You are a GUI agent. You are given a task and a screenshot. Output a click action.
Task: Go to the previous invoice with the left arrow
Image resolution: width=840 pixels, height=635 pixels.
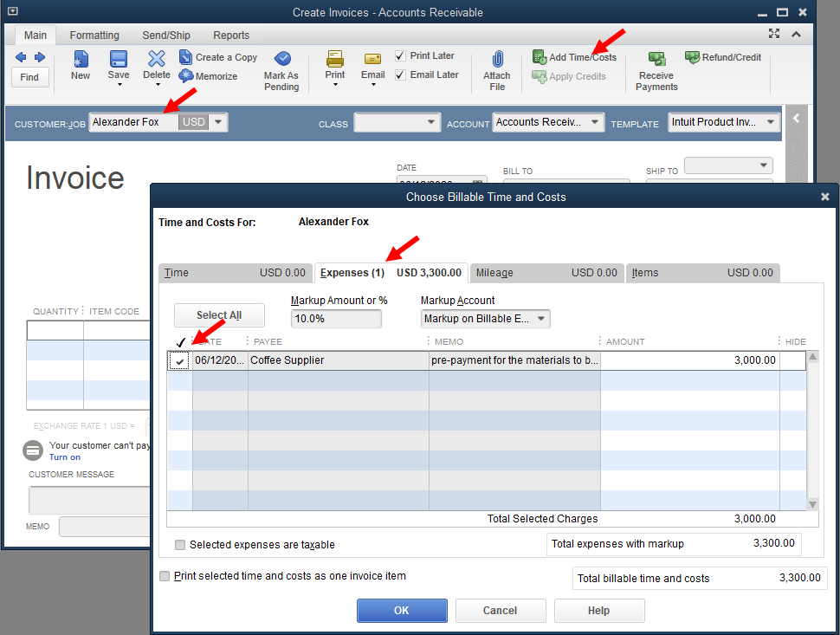pyautogui.click(x=21, y=57)
